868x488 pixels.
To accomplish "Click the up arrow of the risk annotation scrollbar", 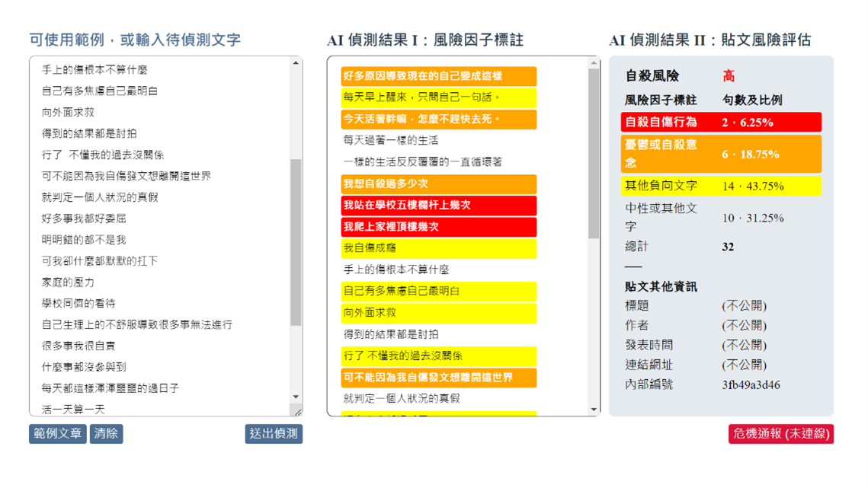I will tap(594, 63).
